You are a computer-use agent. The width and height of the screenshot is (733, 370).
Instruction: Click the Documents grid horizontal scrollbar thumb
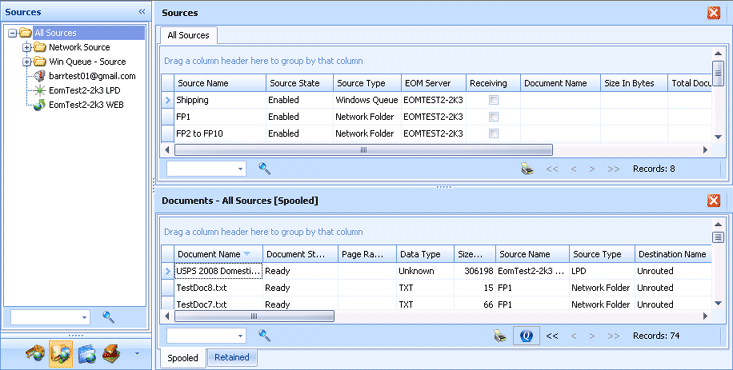coord(254,316)
